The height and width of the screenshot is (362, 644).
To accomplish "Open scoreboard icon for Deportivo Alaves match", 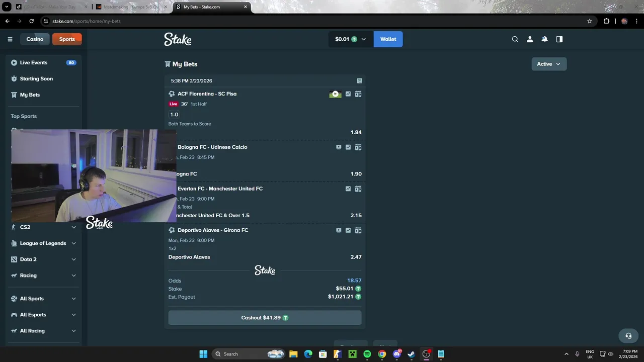I will point(358,230).
